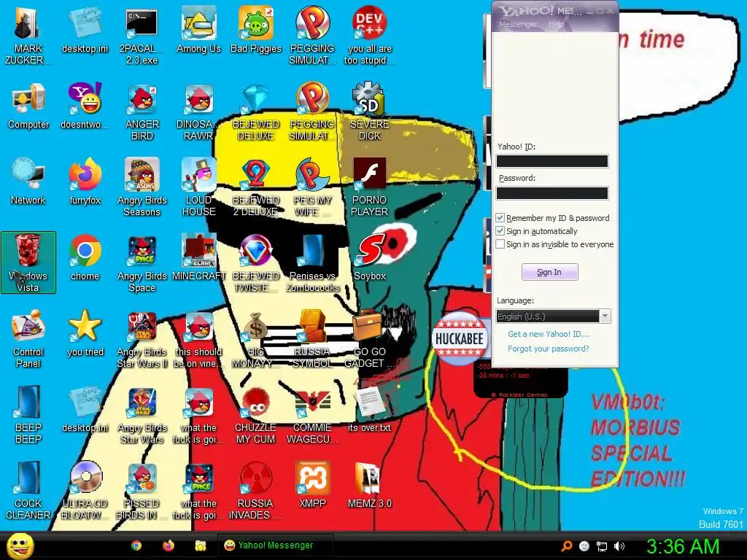Expand the Language dropdown in Yahoo Messenger
The height and width of the screenshot is (560, 747).
point(605,316)
